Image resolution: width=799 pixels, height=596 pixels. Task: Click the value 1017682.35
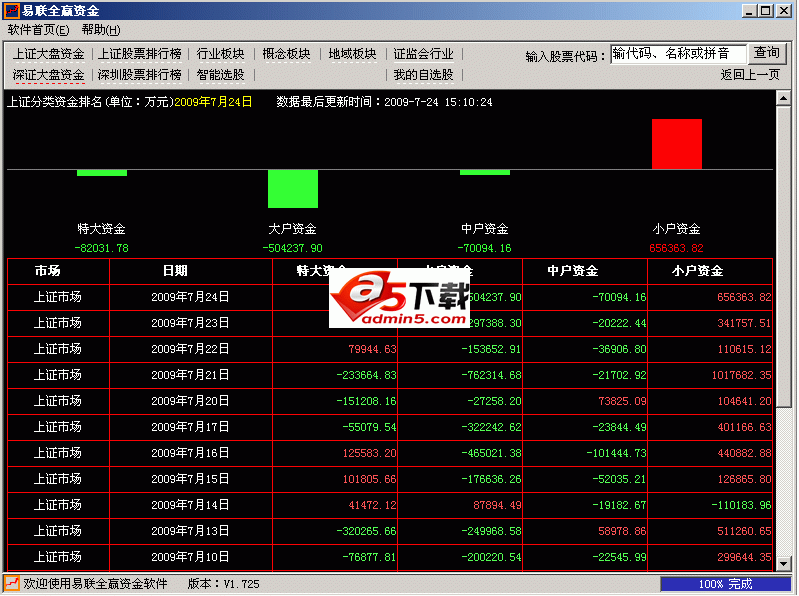click(x=741, y=375)
